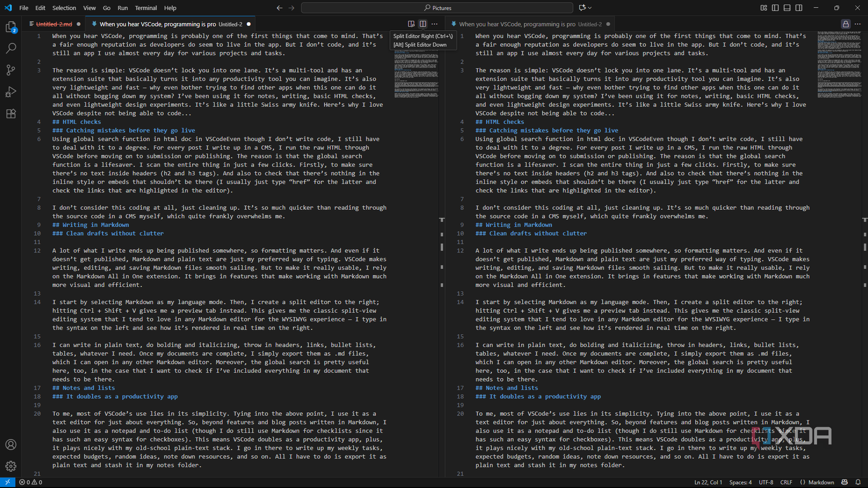The width and height of the screenshot is (868, 488).
Task: Click line number 14 in left editor gutter
Action: [37, 302]
